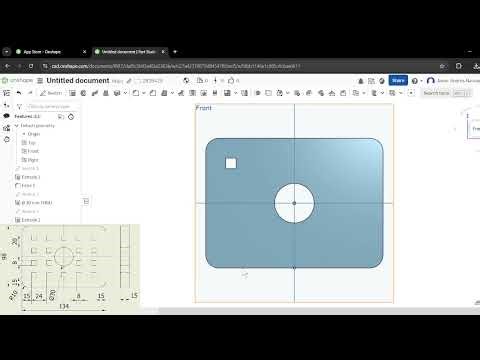This screenshot has height=360, width=480.
Task: Click the central circular hole on part
Action: click(294, 203)
